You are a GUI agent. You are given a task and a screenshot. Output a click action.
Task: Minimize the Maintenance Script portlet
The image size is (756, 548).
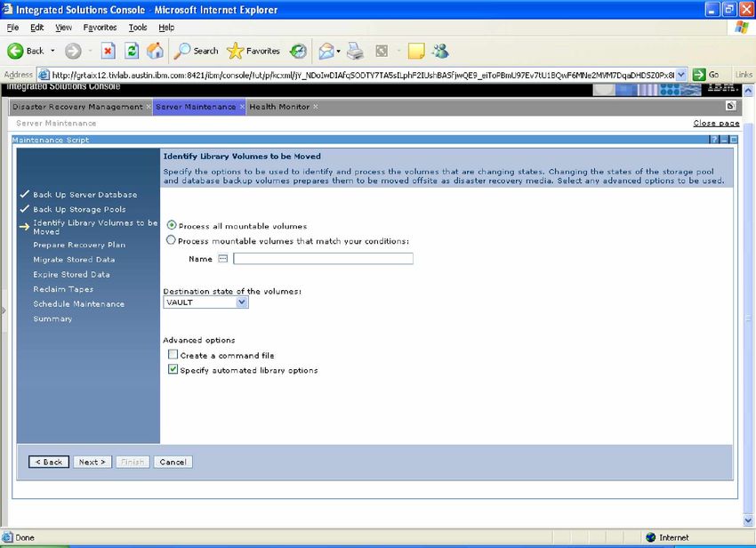click(x=724, y=140)
